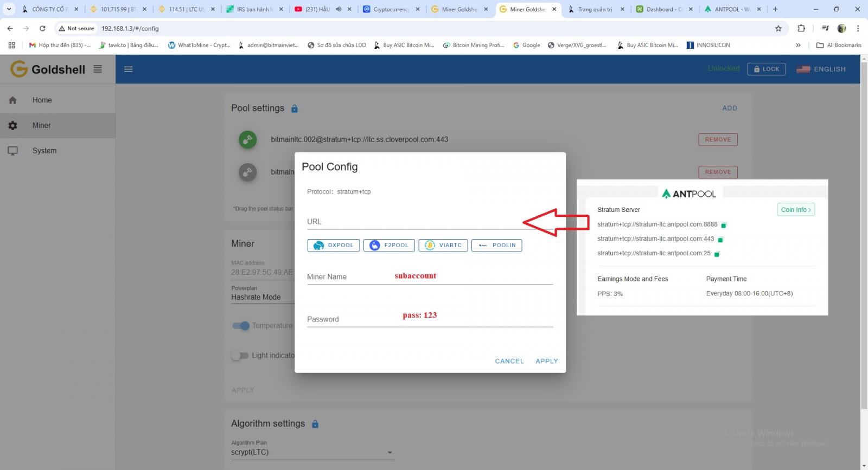
Task: Click the lock icon beside Pool settings
Action: click(x=295, y=108)
